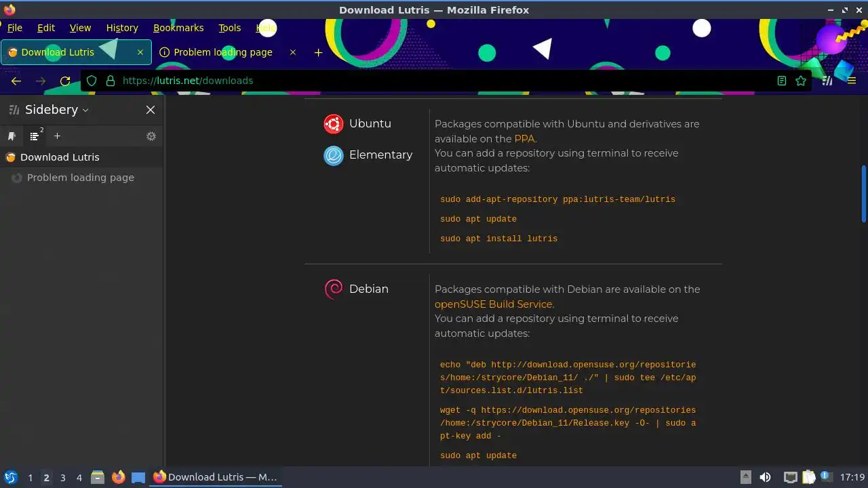
Task: Switch to workspace 4 in the pager
Action: 79,478
